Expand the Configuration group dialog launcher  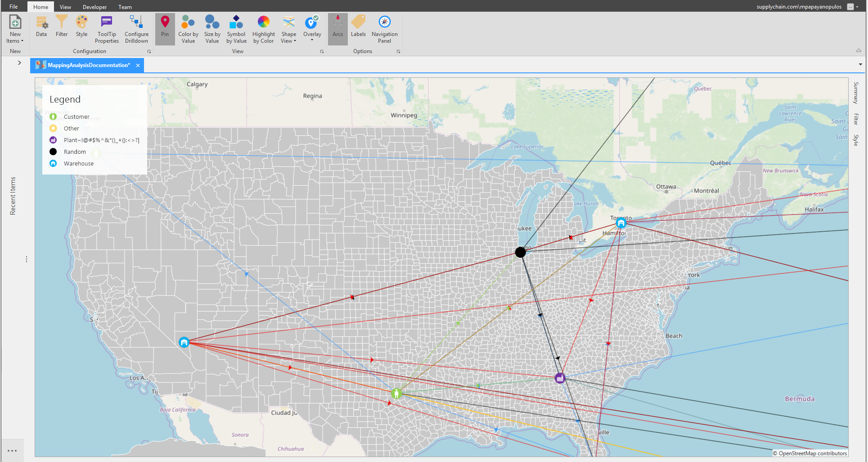[x=149, y=52]
